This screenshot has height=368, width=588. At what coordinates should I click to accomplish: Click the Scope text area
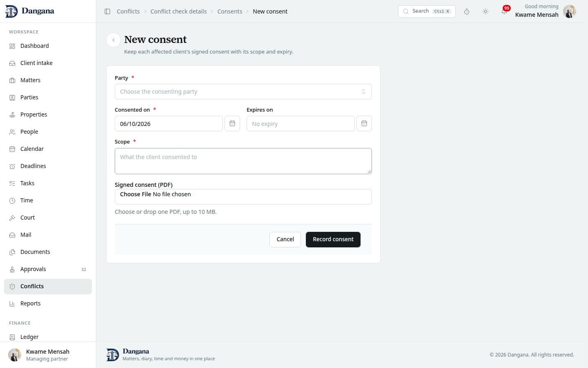coord(243,161)
